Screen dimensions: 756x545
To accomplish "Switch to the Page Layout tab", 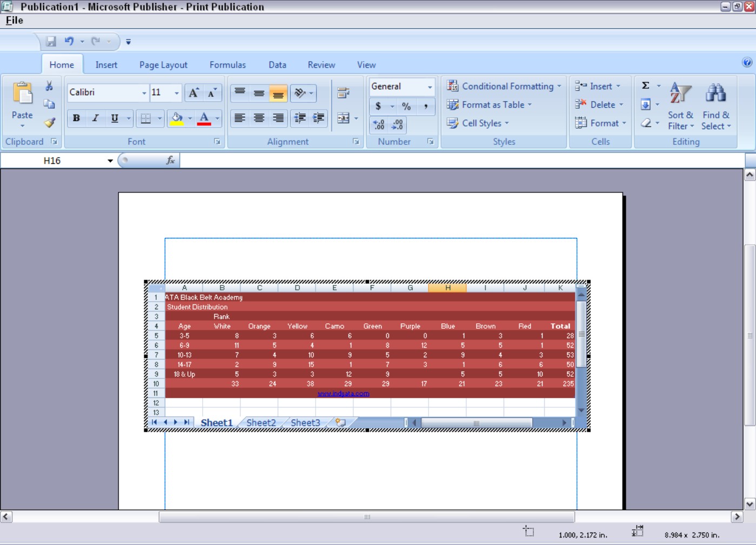I will [x=163, y=65].
